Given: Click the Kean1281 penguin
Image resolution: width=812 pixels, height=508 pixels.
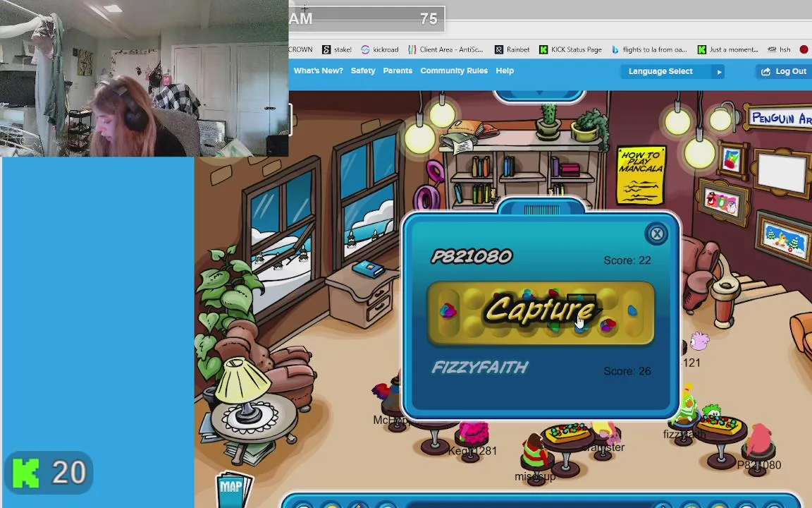Looking at the screenshot, I should click(x=473, y=435).
